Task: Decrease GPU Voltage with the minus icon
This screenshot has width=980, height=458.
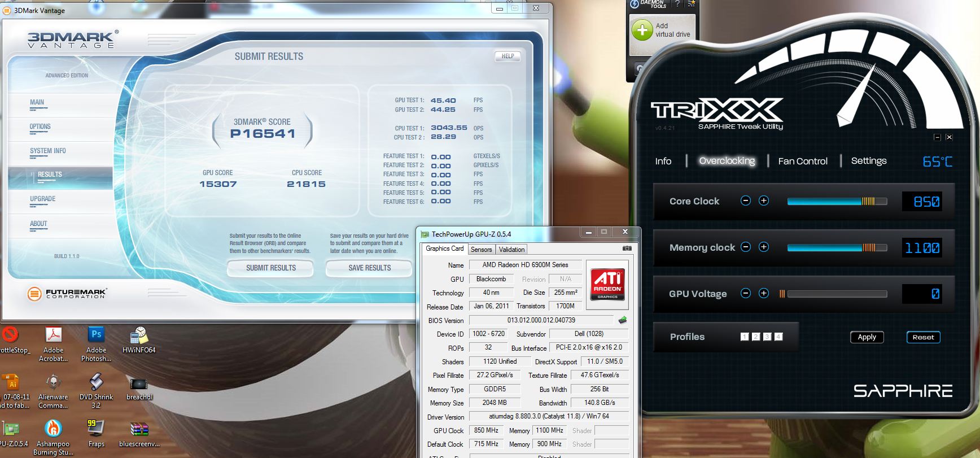Action: (746, 293)
